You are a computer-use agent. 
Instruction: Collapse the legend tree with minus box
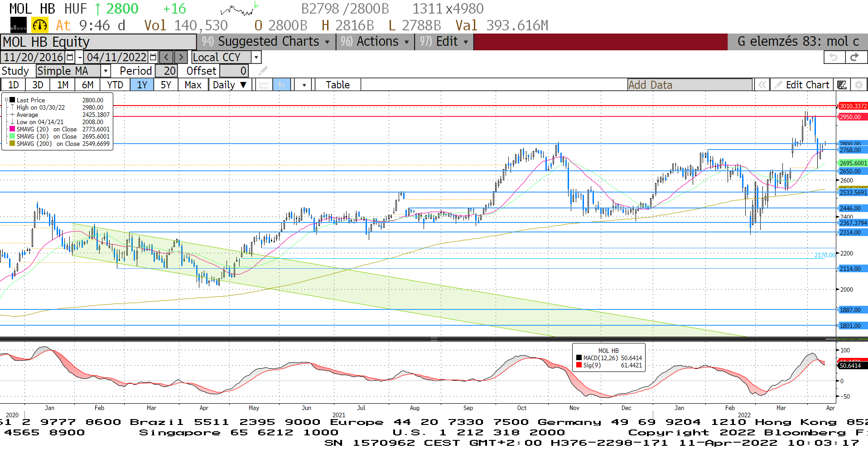pyautogui.click(x=6, y=100)
